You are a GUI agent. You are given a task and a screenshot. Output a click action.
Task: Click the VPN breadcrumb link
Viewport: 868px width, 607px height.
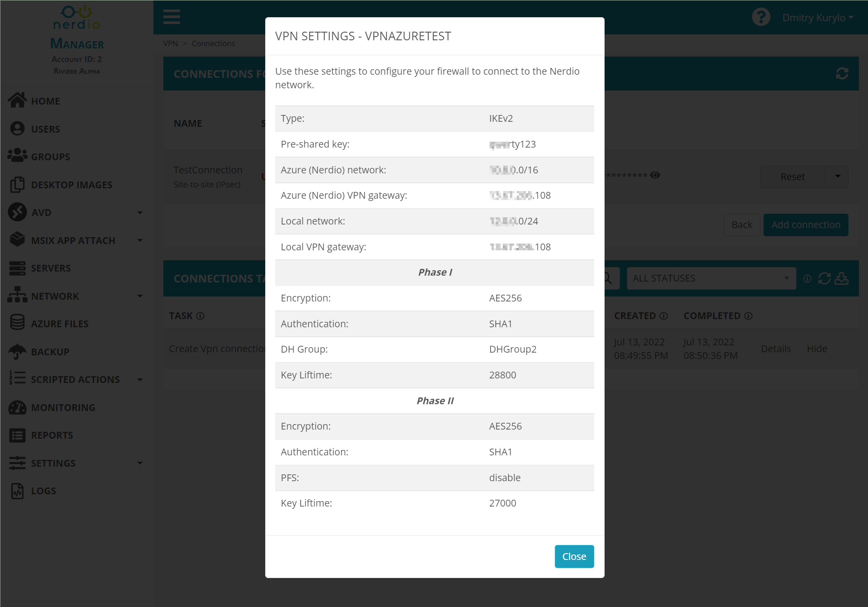point(171,43)
